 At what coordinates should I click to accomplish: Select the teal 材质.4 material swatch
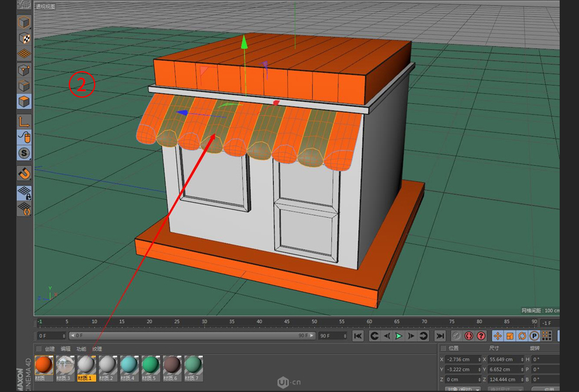coord(129,365)
